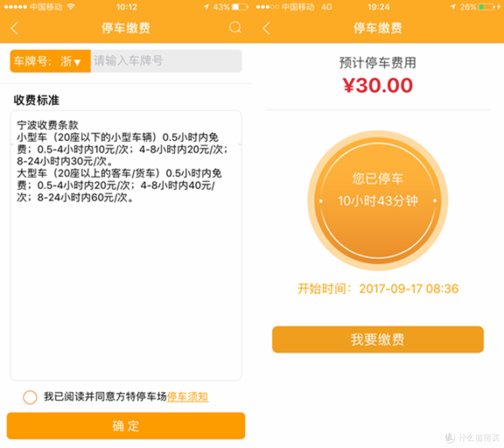Tap the back arrow on right screen
Image resolution: width=504 pixels, height=448 pixels.
point(266,28)
